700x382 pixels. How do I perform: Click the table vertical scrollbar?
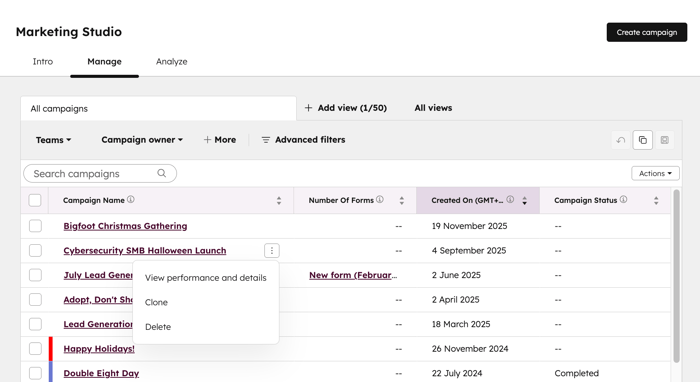(x=676, y=276)
